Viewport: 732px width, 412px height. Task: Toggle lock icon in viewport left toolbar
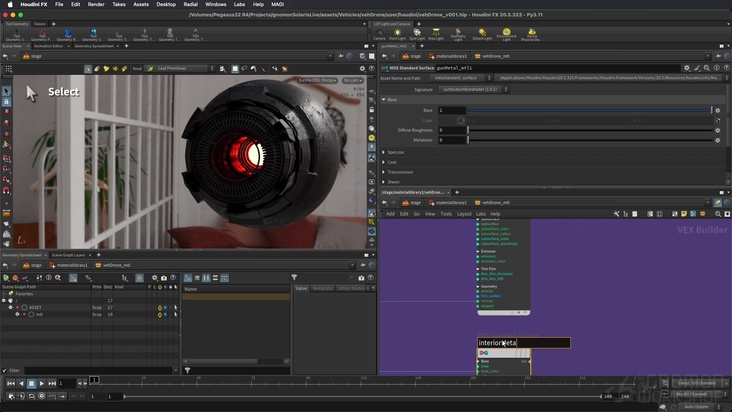(7, 102)
